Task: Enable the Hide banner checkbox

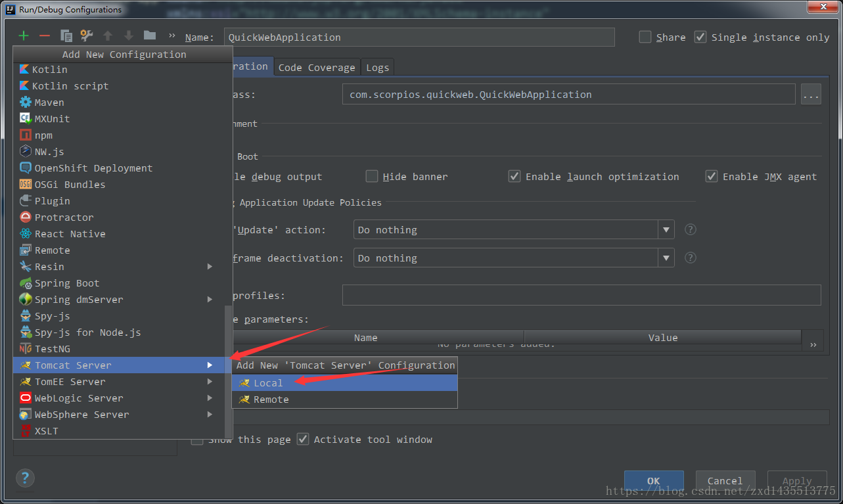Action: point(372,176)
